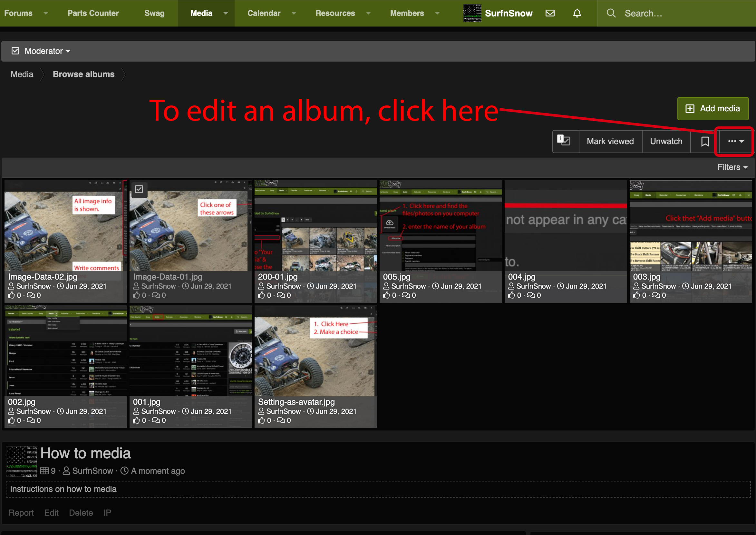Click like icon on 003.jpg
The width and height of the screenshot is (756, 535).
click(636, 295)
